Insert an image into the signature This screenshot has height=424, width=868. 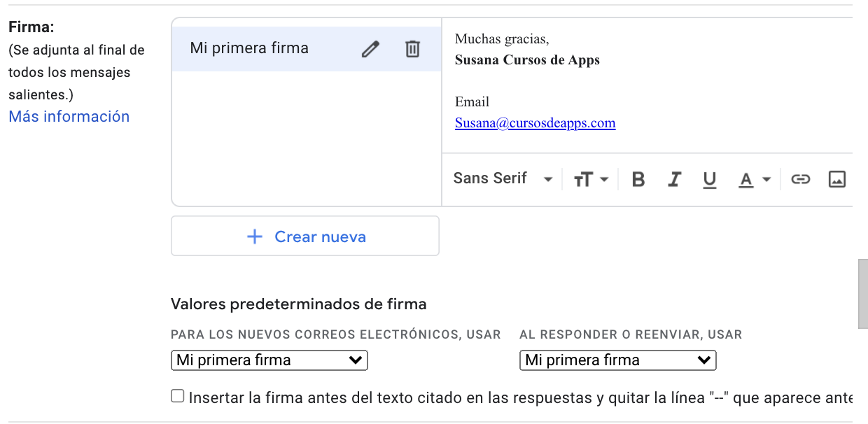(x=836, y=180)
